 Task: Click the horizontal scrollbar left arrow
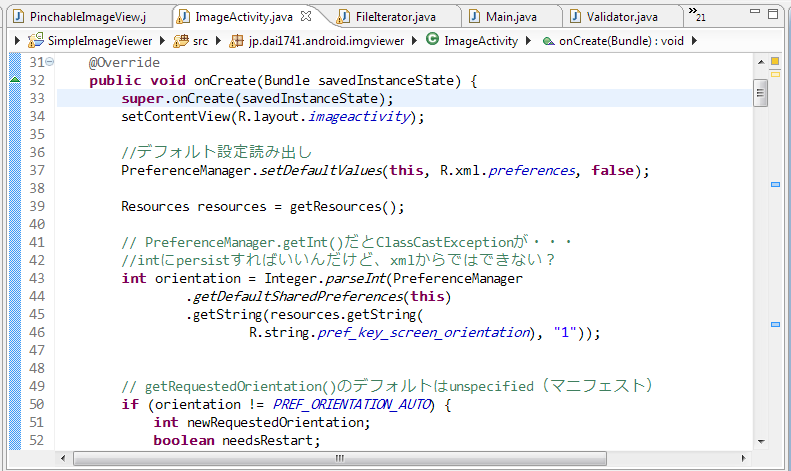[63, 458]
